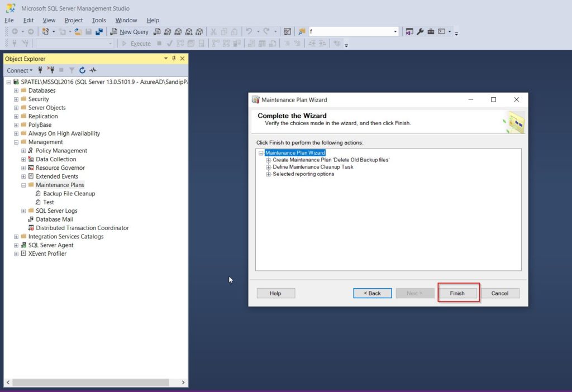Click the Open File toolbar icon
Screen dimensions: 572x392
(x=78, y=32)
